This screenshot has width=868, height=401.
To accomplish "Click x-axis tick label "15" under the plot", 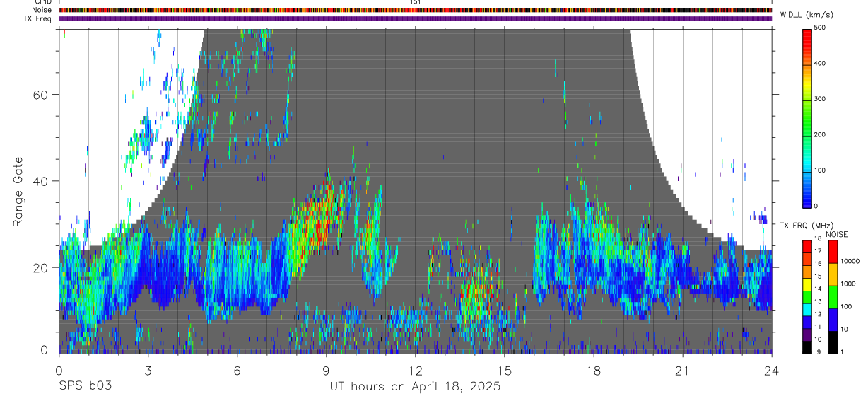I will pos(505,370).
